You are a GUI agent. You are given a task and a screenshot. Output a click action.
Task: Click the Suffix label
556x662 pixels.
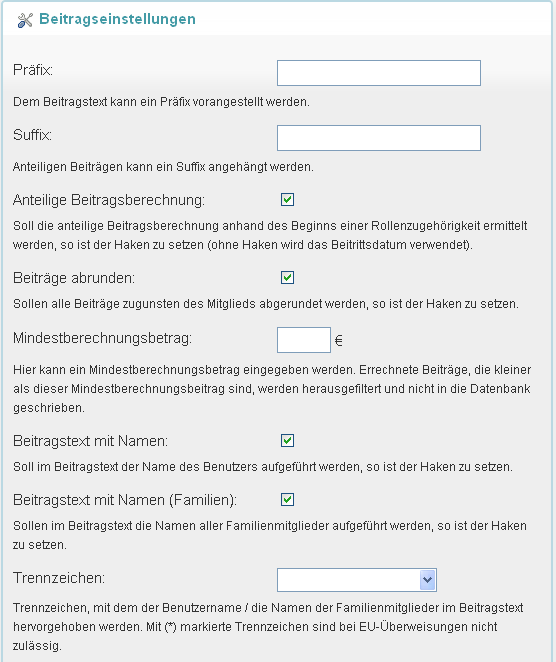(33, 135)
